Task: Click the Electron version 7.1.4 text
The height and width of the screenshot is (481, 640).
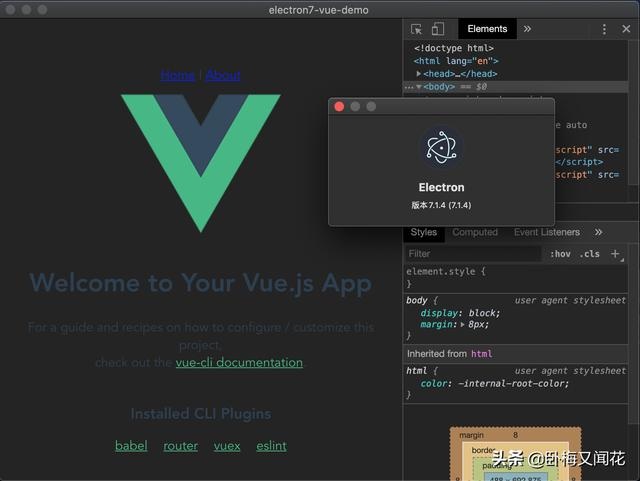Action: point(441,205)
